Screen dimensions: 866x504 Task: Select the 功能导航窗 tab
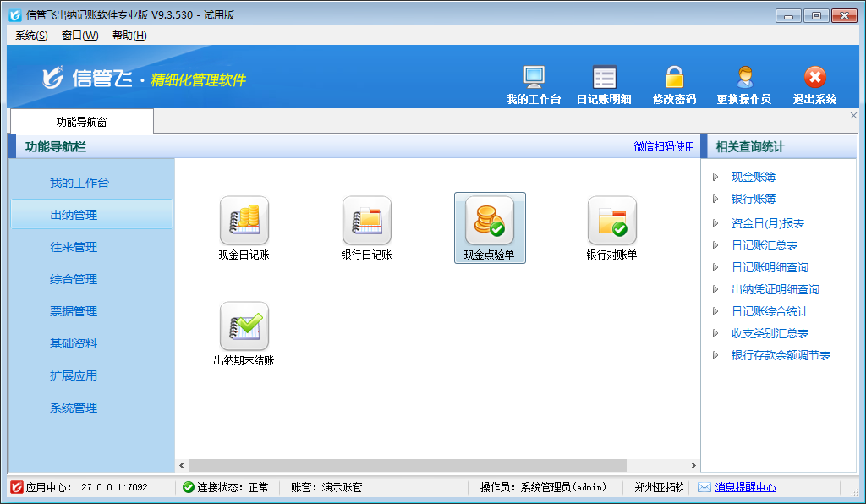(x=81, y=122)
